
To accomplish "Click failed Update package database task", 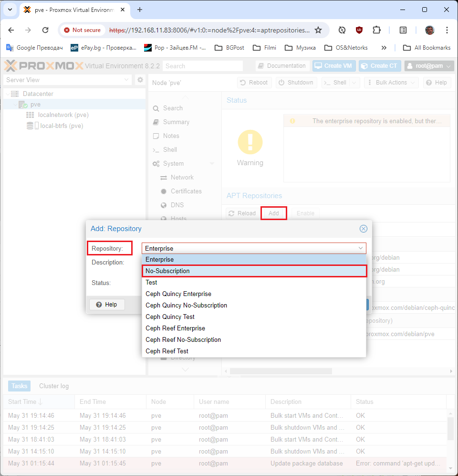I will click(225, 463).
